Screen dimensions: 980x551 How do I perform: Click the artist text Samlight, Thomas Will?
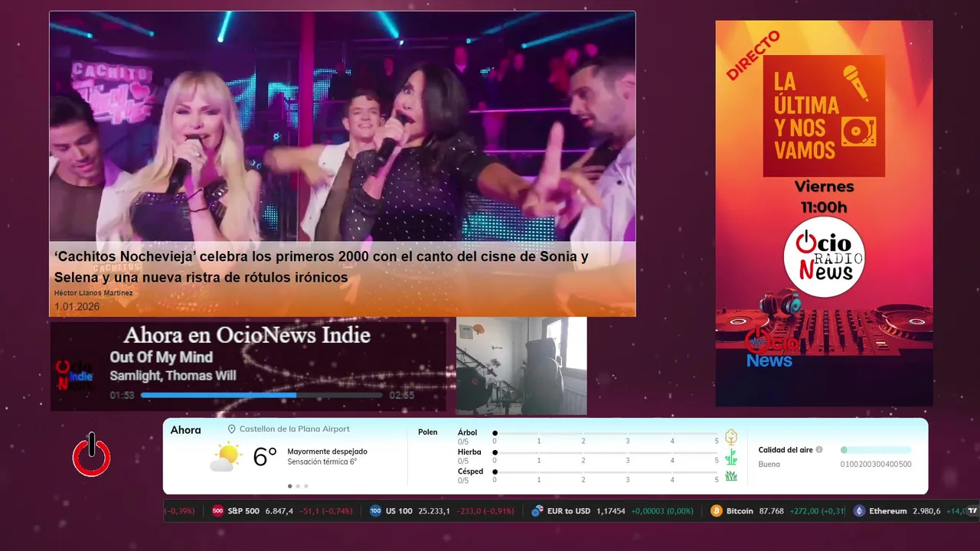pyautogui.click(x=172, y=376)
